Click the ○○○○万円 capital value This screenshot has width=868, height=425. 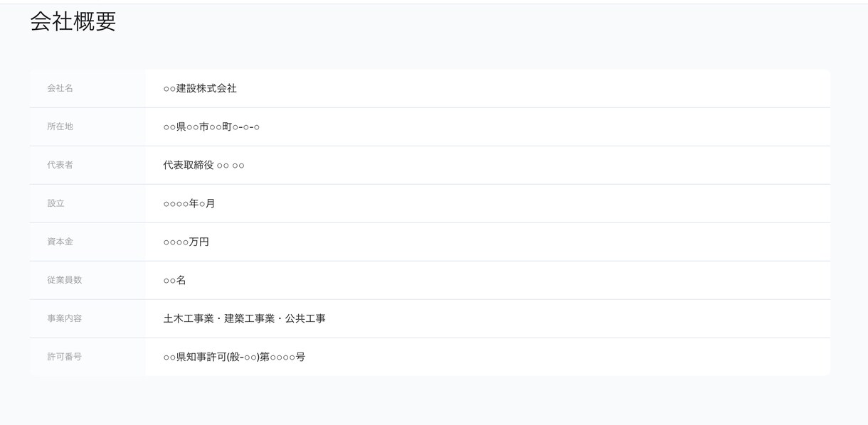186,242
